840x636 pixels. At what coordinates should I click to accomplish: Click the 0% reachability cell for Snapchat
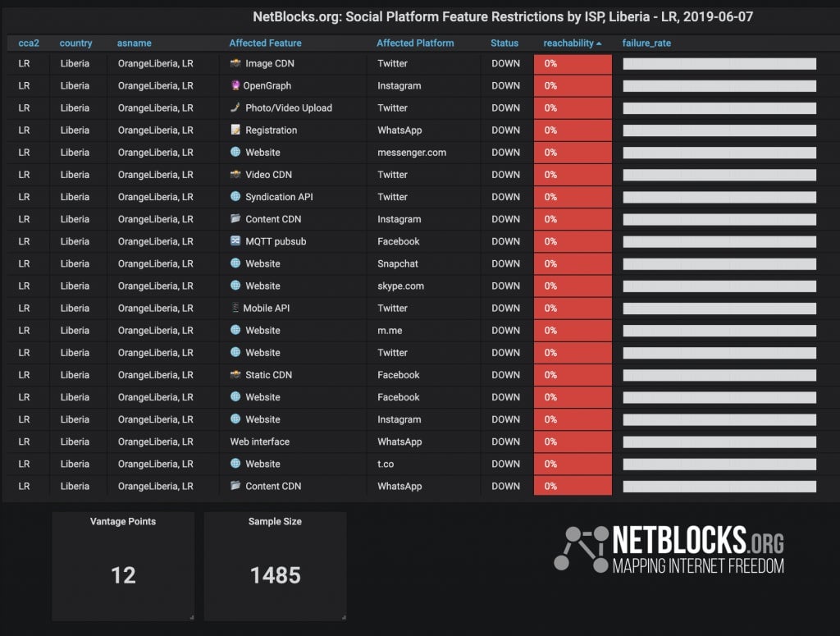[573, 263]
